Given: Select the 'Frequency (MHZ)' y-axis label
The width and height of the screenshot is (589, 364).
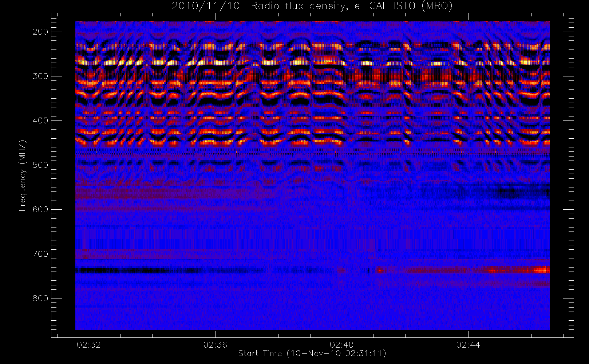Looking at the screenshot, I should point(23,175).
